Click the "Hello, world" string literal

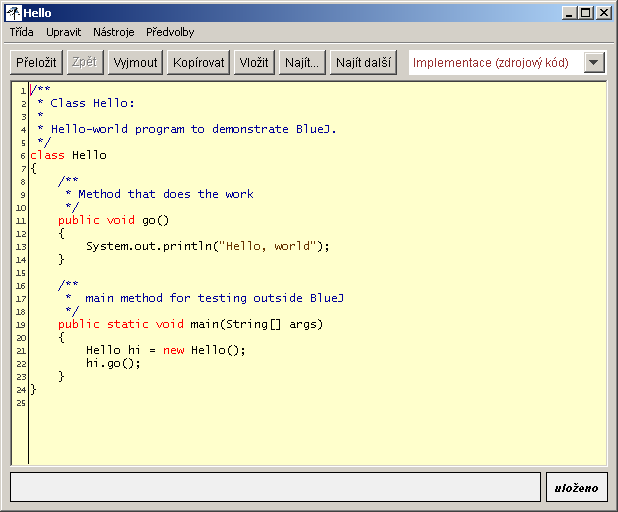tap(268, 246)
